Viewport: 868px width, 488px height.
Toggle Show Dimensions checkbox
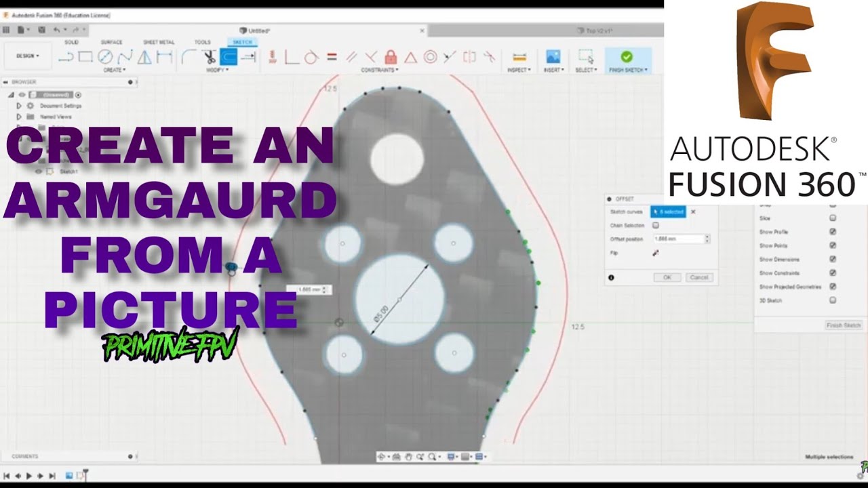[x=833, y=259]
